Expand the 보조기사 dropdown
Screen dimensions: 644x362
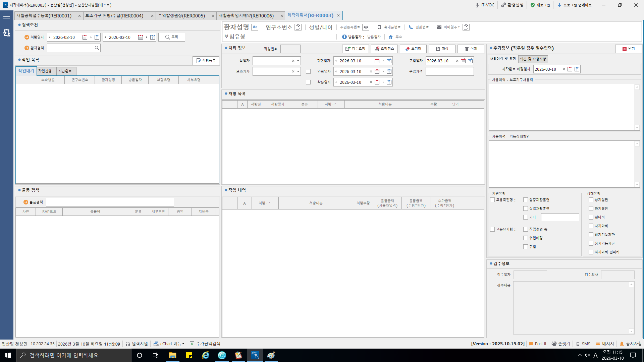298,72
